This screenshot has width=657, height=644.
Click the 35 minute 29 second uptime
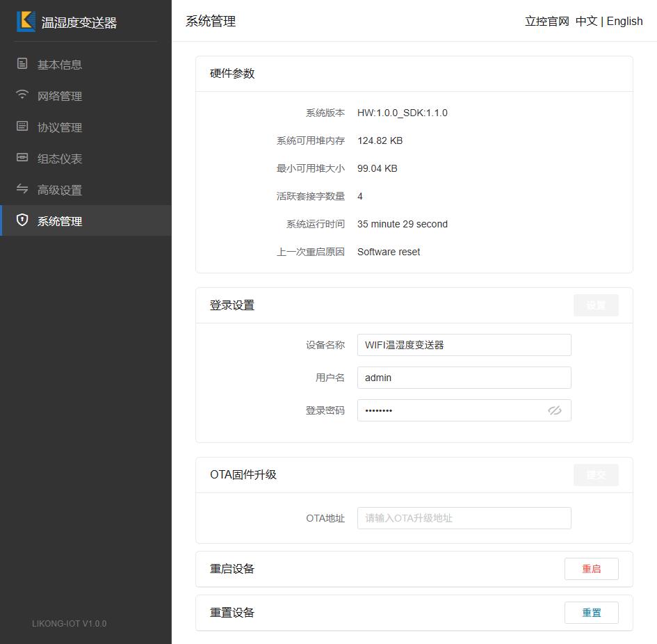tap(403, 224)
